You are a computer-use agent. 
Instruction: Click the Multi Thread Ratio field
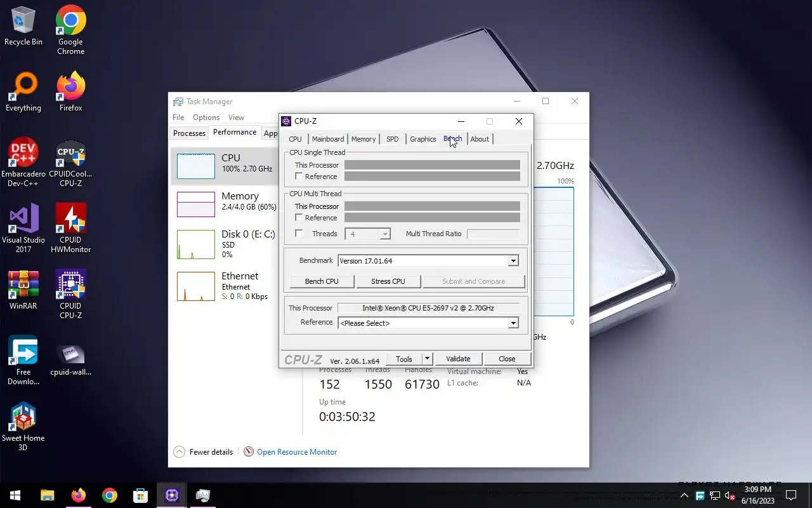[493, 234]
